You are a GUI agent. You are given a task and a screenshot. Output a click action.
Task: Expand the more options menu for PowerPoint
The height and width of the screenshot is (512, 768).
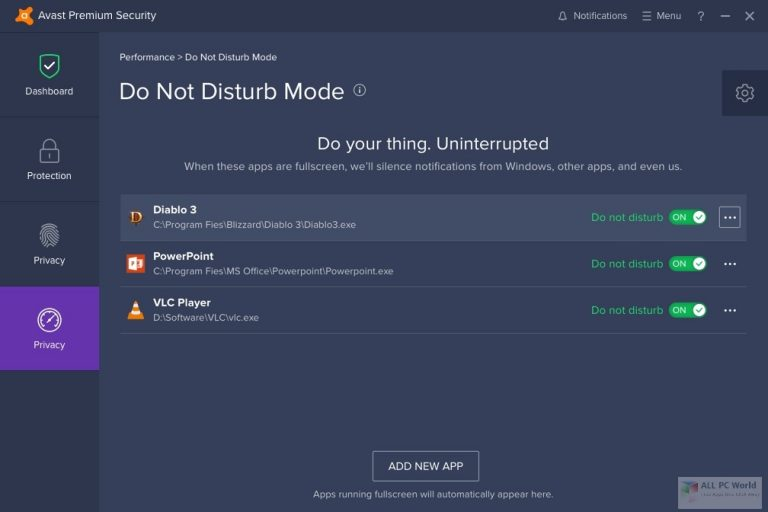coord(730,264)
